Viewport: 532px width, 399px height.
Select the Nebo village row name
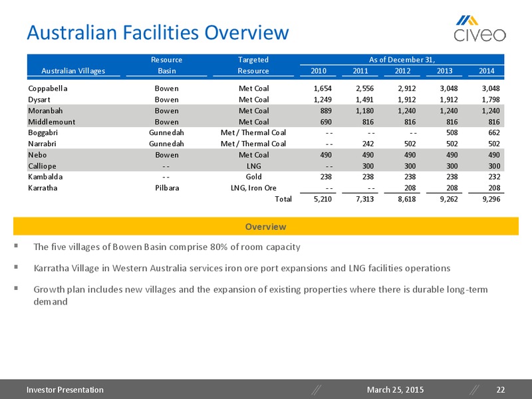pyautogui.click(x=37, y=155)
